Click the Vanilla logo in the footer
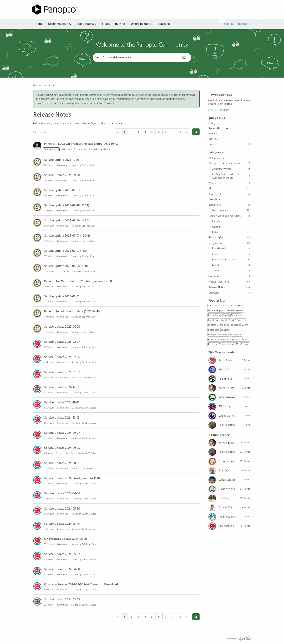284x644 pixels. pos(244,638)
